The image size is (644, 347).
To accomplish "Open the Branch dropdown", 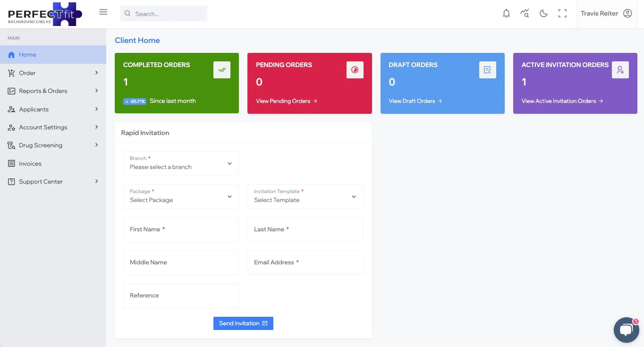I will 181,163.
